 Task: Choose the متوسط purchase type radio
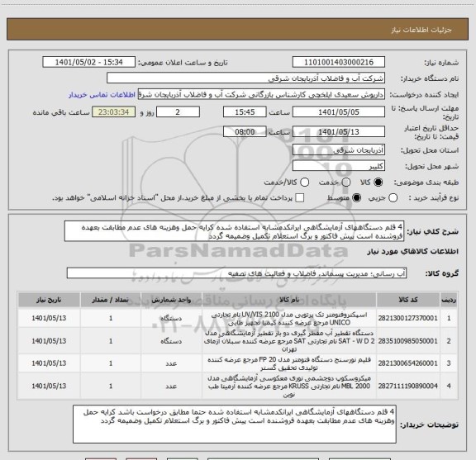[356, 198]
